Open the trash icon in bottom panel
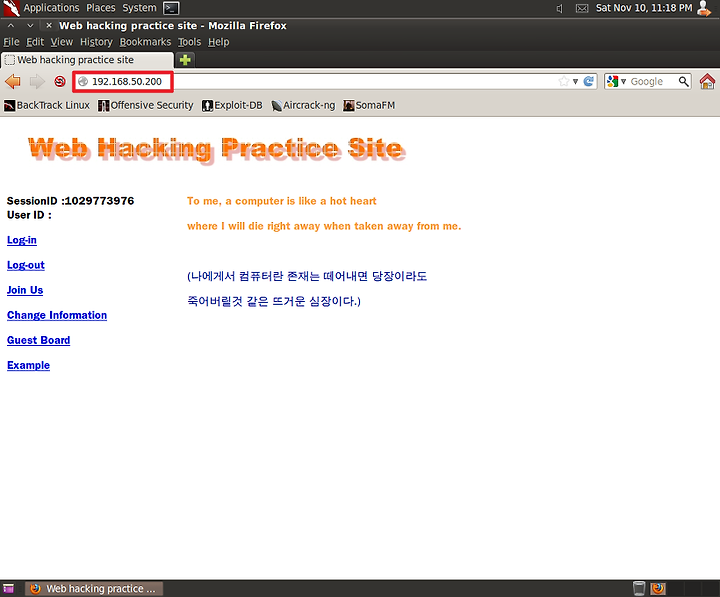This screenshot has width=720, height=597. pyautogui.click(x=639, y=588)
